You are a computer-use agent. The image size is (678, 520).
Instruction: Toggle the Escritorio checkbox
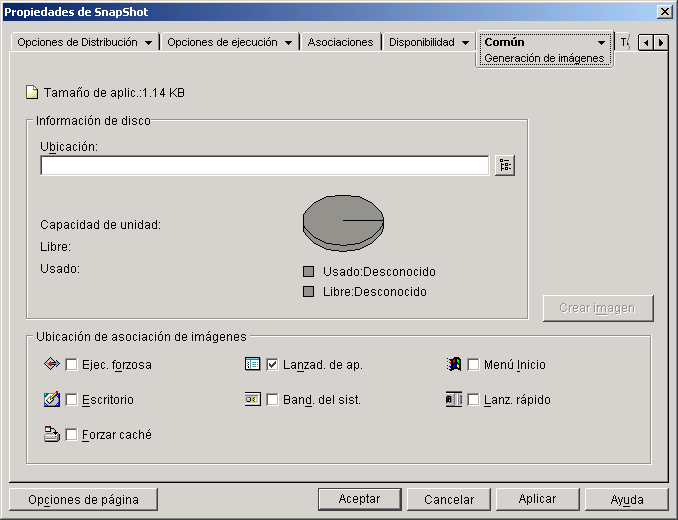pyautogui.click(x=71, y=399)
